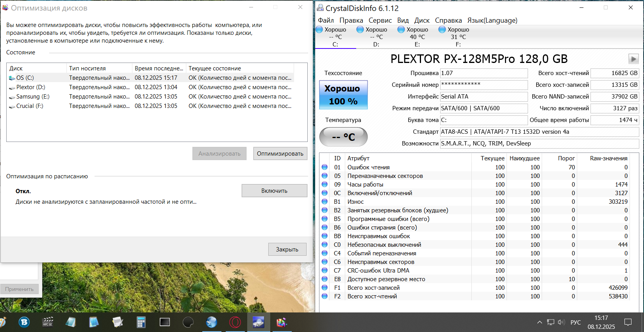Show the next disk with the arrow button
Screen dimensions: 644x332
(633, 59)
